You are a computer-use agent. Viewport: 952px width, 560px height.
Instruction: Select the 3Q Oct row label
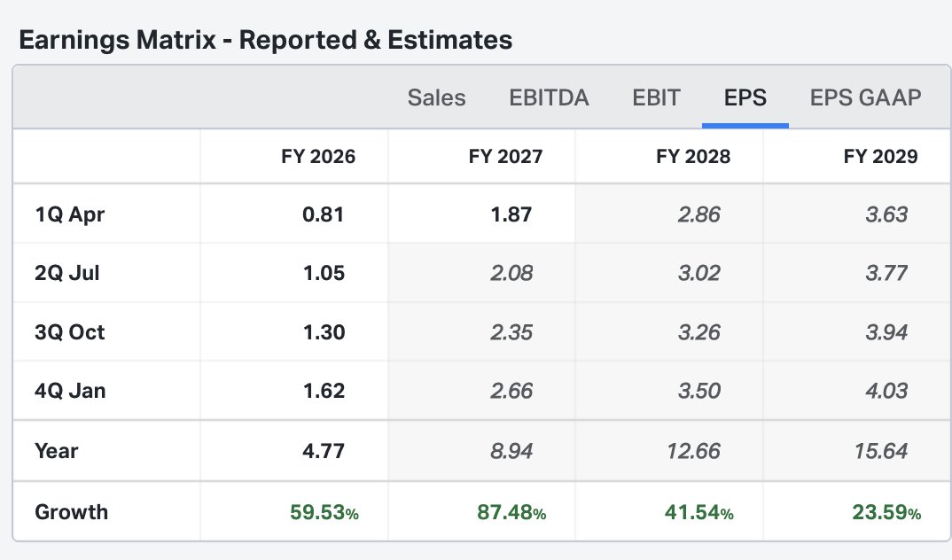[x=70, y=332]
